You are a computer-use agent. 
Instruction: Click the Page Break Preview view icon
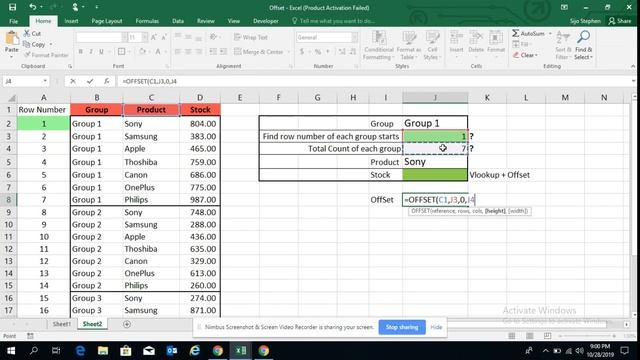point(547,336)
